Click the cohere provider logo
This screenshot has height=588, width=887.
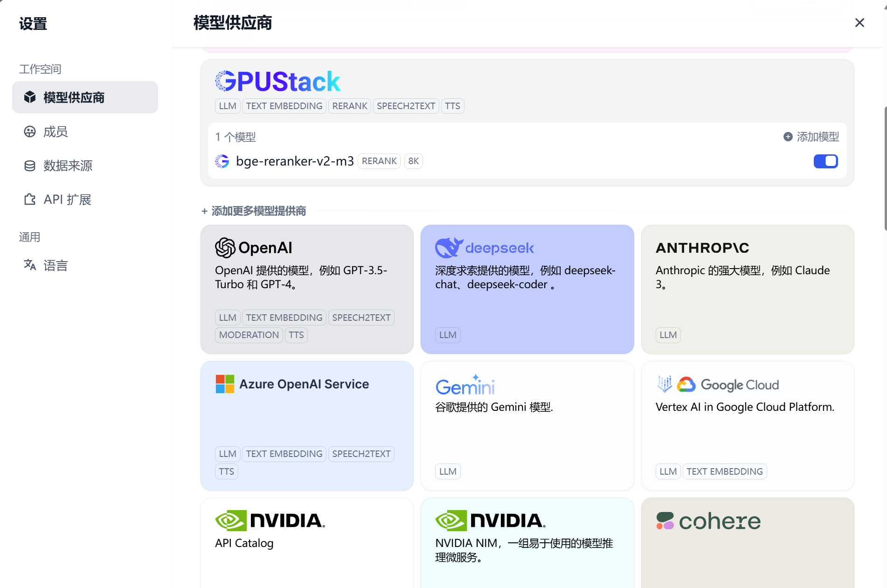(708, 521)
